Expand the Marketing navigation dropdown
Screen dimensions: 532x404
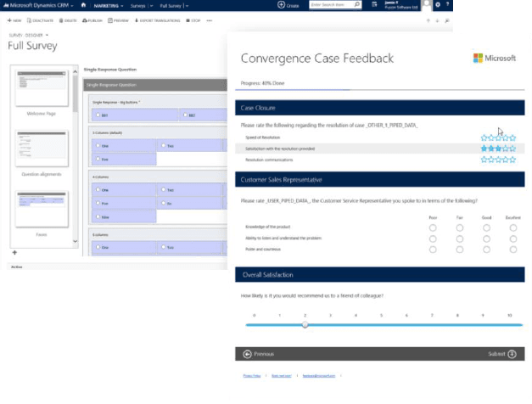[112, 5]
